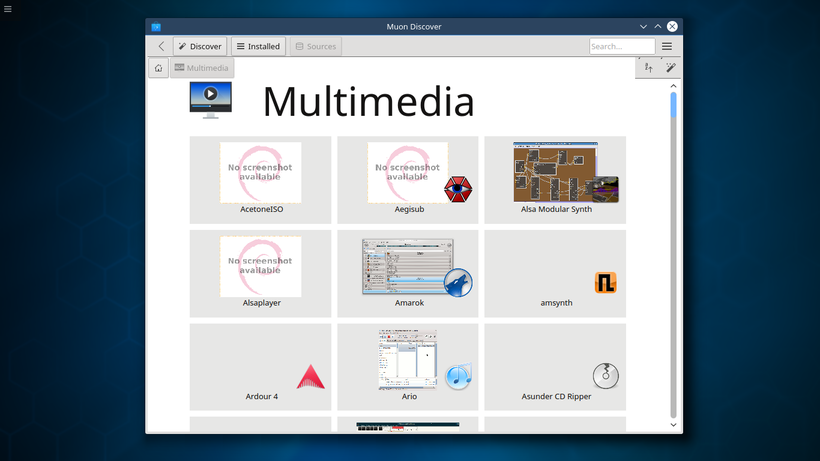Switch to the Installed tab
This screenshot has height=461, width=820.
258,47
